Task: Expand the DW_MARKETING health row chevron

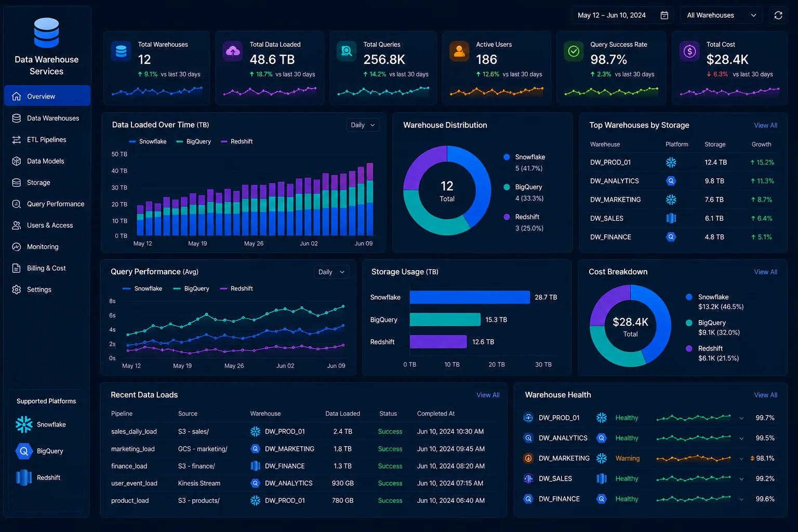Action: tap(741, 459)
